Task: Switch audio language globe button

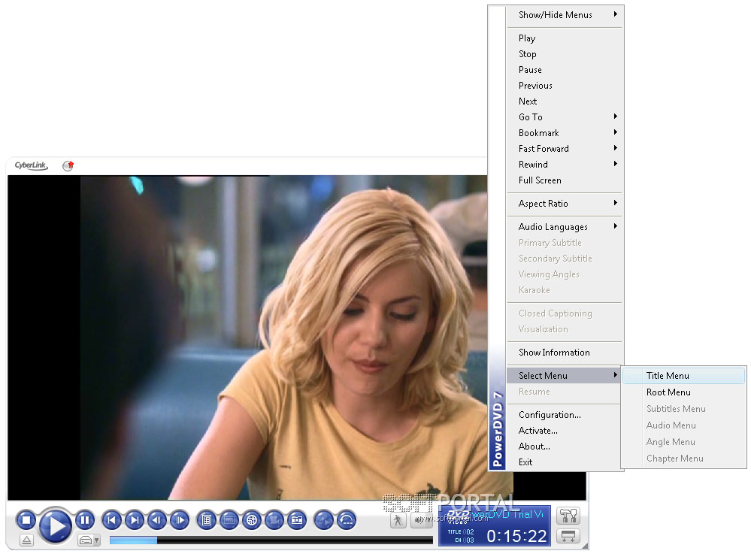Action: point(251,519)
